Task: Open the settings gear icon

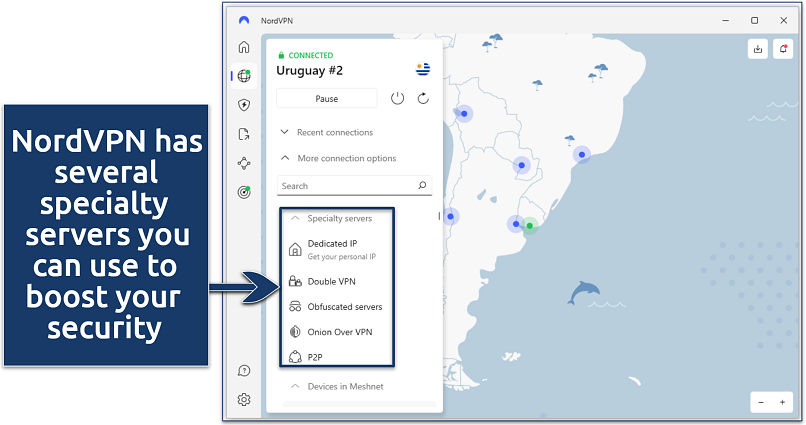Action: (x=244, y=399)
